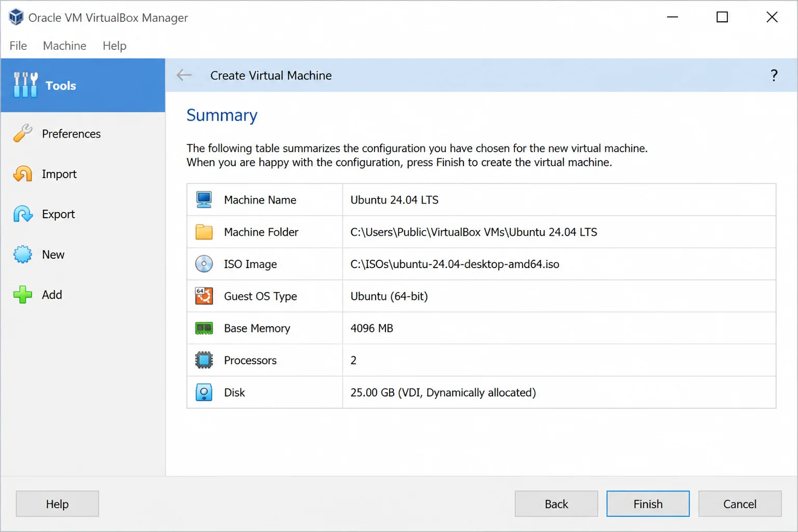Click the 4096 MB value
The image size is (798, 532).
(371, 328)
